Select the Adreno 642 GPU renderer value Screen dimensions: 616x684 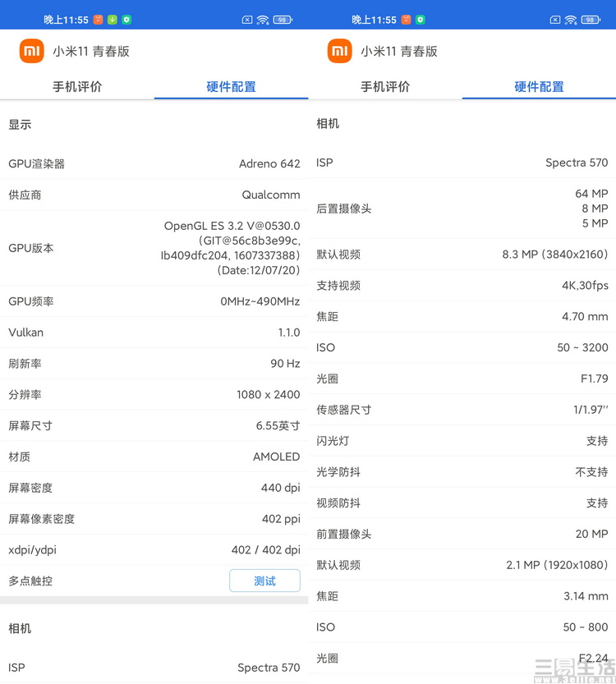click(x=269, y=163)
